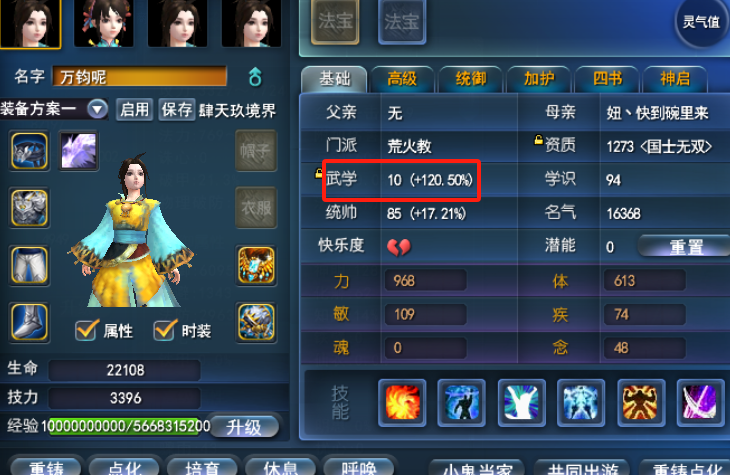Switch to the 高级 tab
The image size is (730, 475).
(402, 79)
